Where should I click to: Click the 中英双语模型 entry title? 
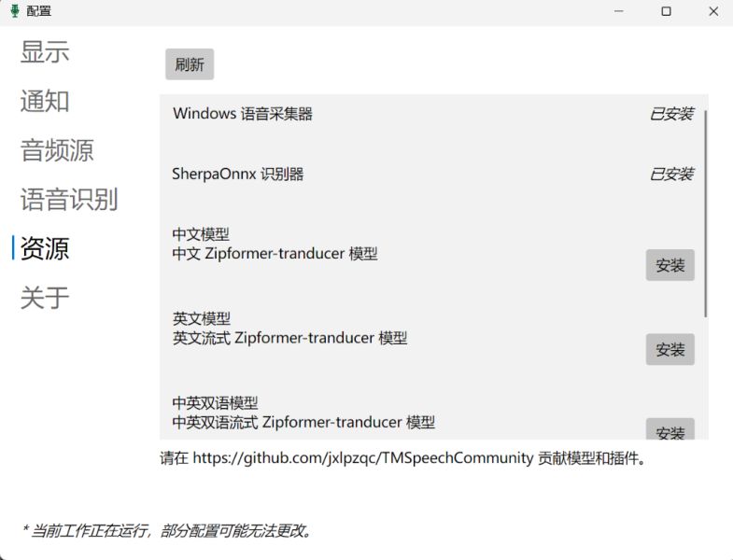click(x=215, y=402)
